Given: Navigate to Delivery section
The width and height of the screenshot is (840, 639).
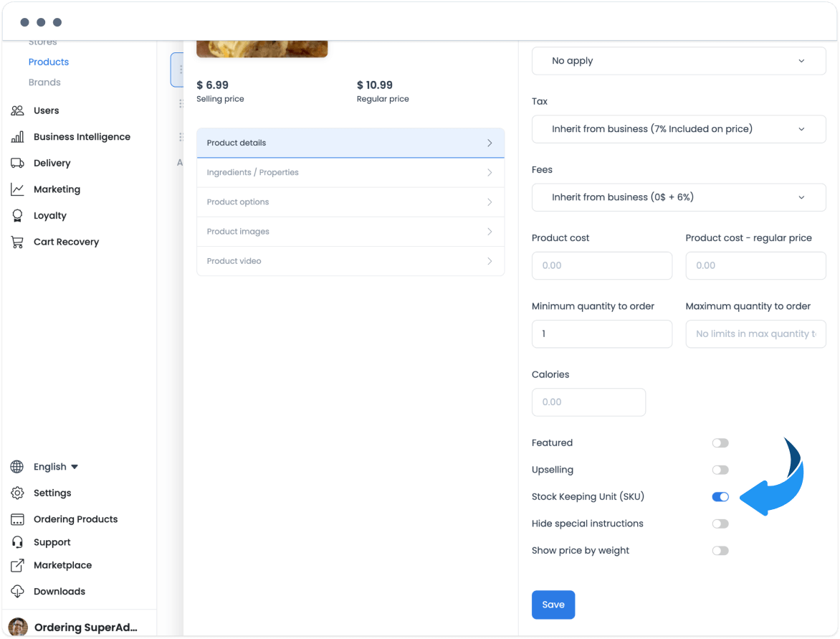Looking at the screenshot, I should pos(52,163).
